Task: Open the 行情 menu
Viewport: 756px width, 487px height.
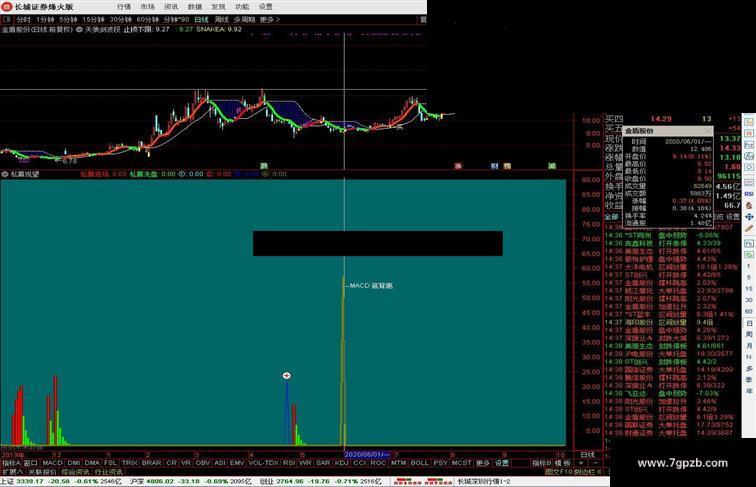Action: point(124,7)
